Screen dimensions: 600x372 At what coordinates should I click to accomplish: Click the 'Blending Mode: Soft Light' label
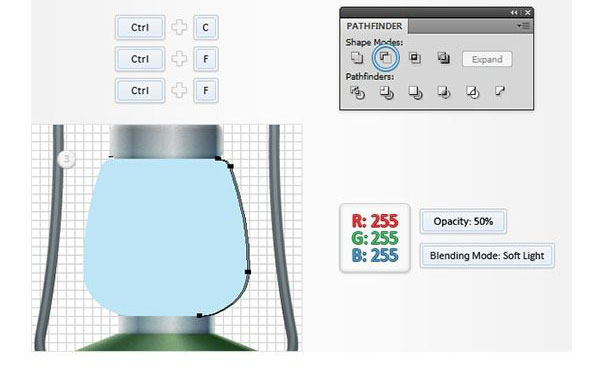(487, 255)
